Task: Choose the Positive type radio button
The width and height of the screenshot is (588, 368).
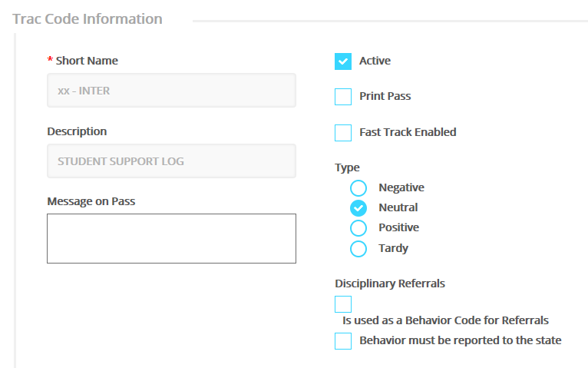Action: point(358,228)
